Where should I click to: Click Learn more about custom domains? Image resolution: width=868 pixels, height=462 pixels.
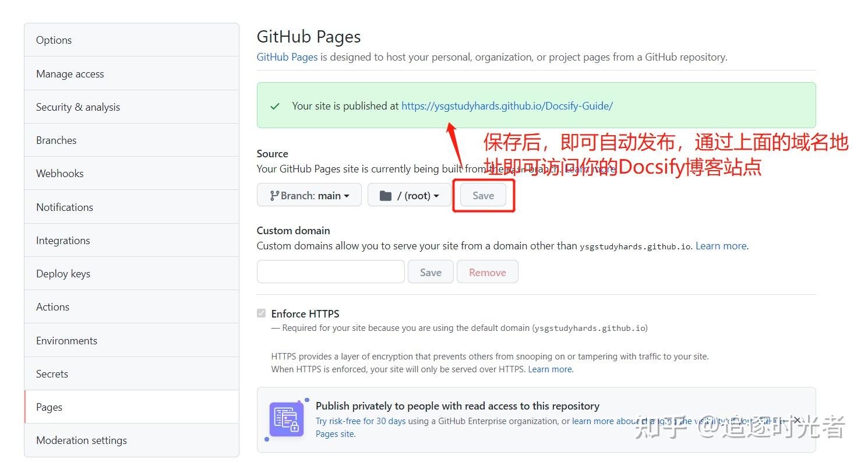pyautogui.click(x=721, y=245)
